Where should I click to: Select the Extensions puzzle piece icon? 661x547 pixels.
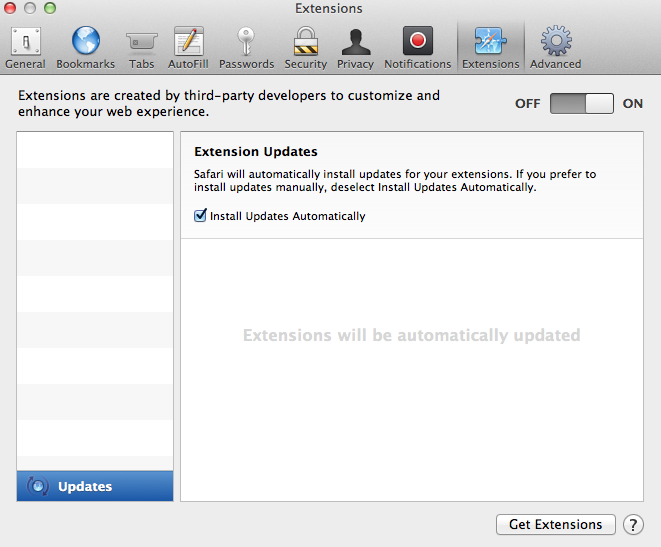[x=490, y=40]
